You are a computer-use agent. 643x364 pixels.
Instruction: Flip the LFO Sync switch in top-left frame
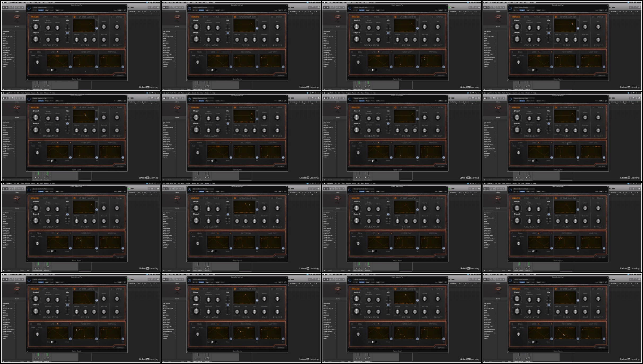click(x=53, y=70)
